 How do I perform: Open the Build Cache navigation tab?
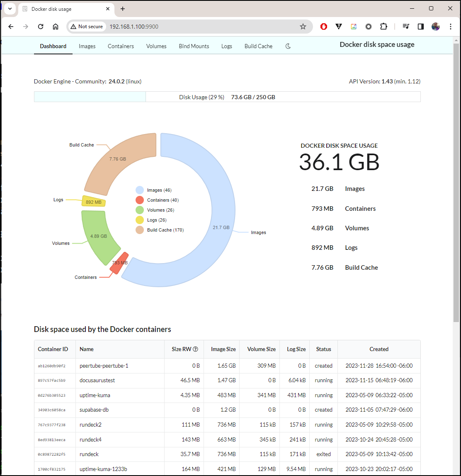pyautogui.click(x=258, y=46)
